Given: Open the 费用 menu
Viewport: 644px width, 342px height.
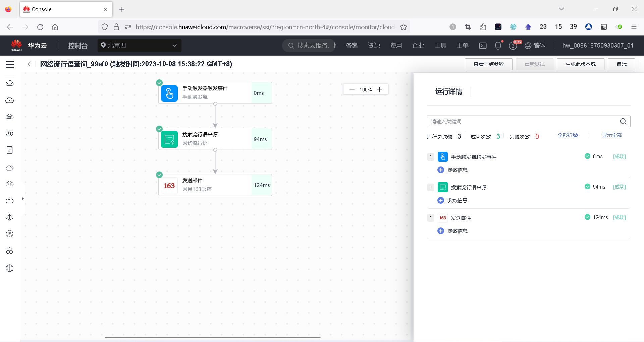Looking at the screenshot, I should (396, 46).
